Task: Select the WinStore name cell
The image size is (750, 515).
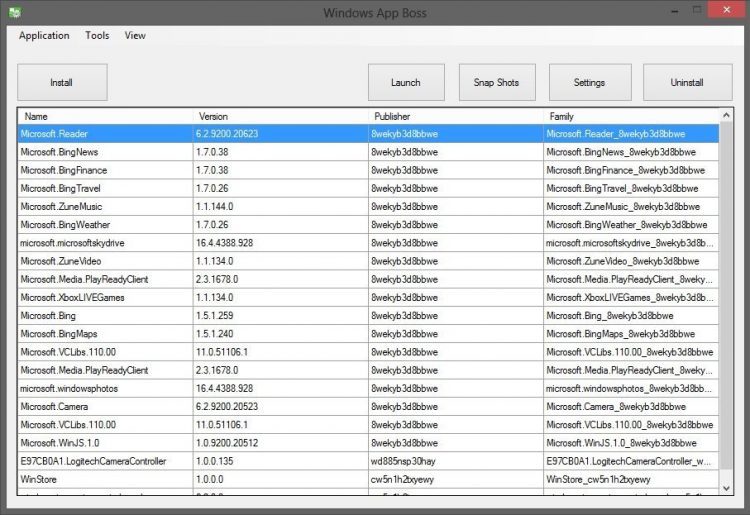Action: [105, 479]
